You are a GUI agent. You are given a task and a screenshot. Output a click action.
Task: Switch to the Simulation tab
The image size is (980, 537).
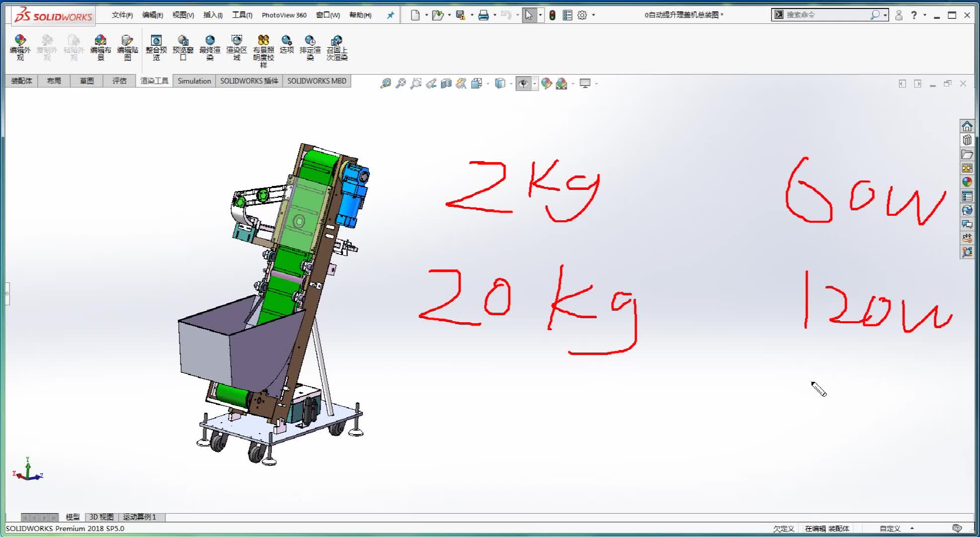pos(194,81)
